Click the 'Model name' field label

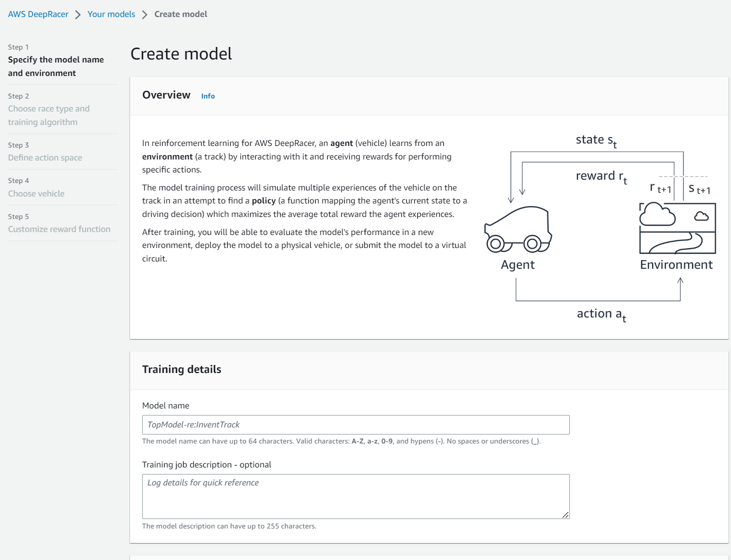pos(166,405)
